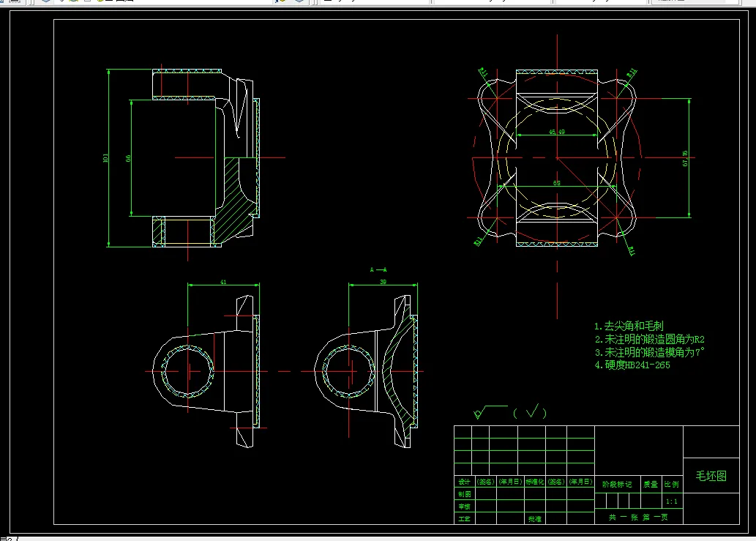Click the (签名) cell right of 设计
Screen dimensions: 756x541
(x=485, y=482)
